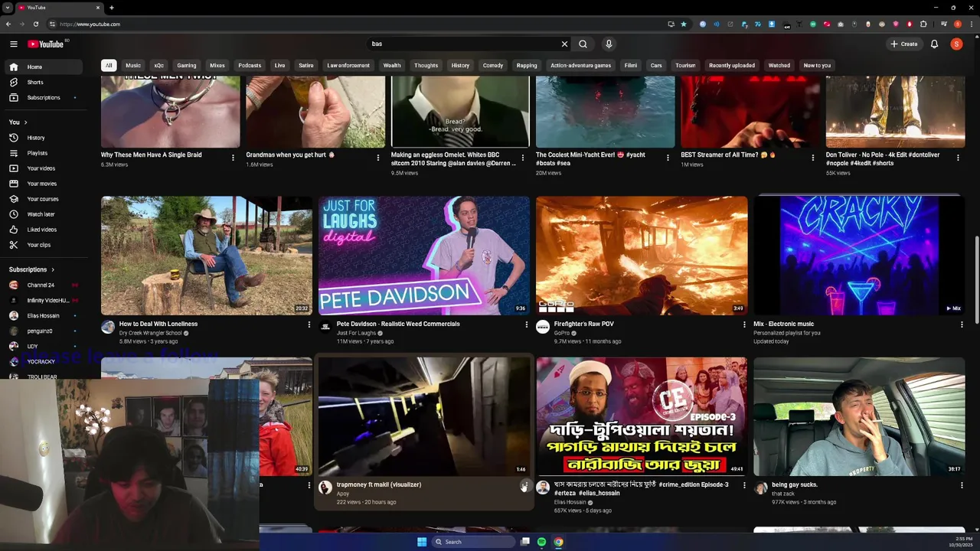This screenshot has height=551, width=980.
Task: Play the Firefighter's Raw POV thumbnail
Action: [x=642, y=256]
